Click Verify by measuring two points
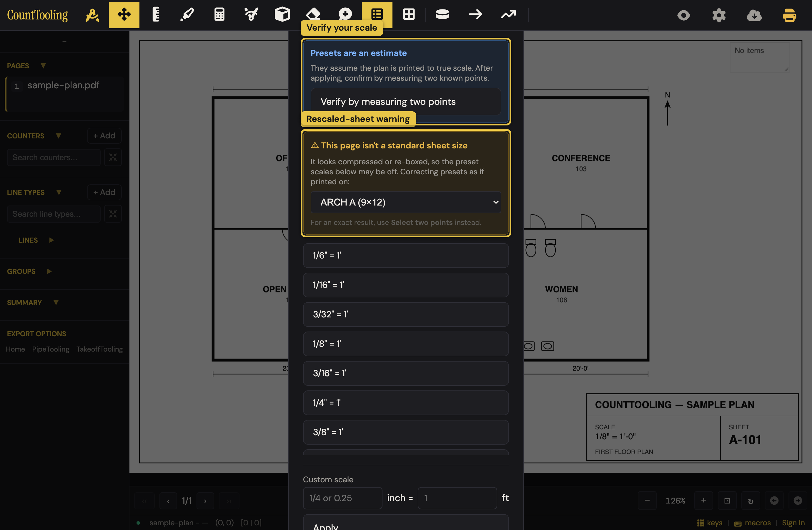 click(406, 101)
